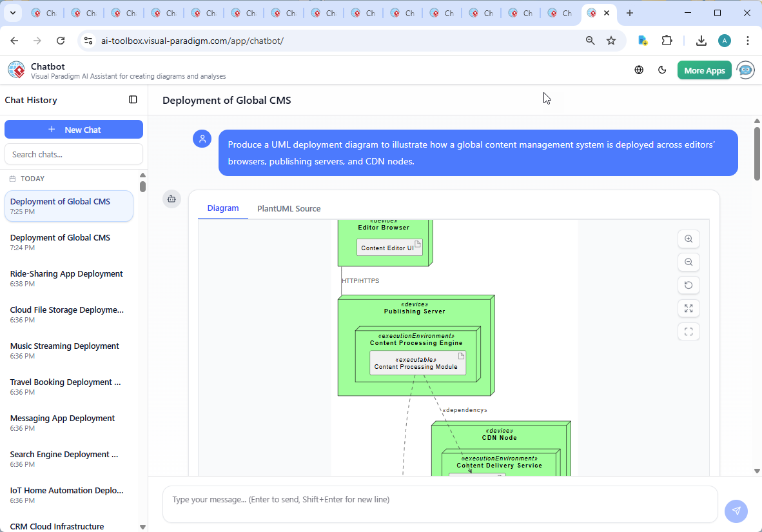
Task: Switch to the PlantUML Source tab
Action: pos(288,208)
